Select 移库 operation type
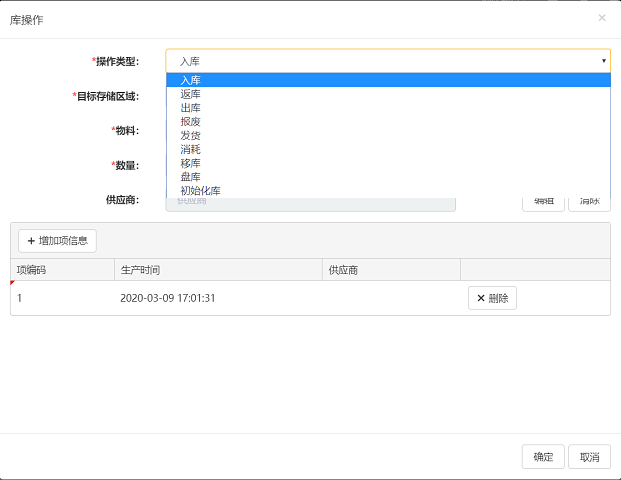This screenshot has width=621, height=480. [x=190, y=164]
